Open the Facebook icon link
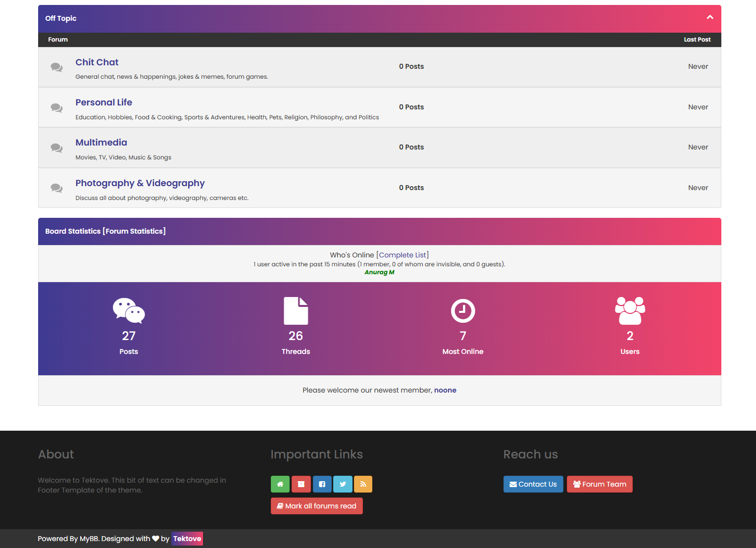756x548 pixels. pos(322,484)
